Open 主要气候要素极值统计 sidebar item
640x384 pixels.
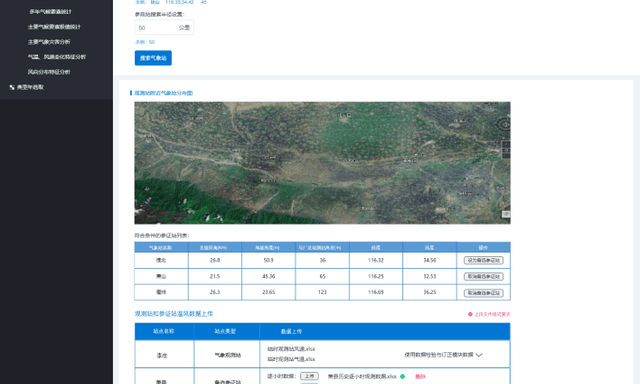point(54,27)
